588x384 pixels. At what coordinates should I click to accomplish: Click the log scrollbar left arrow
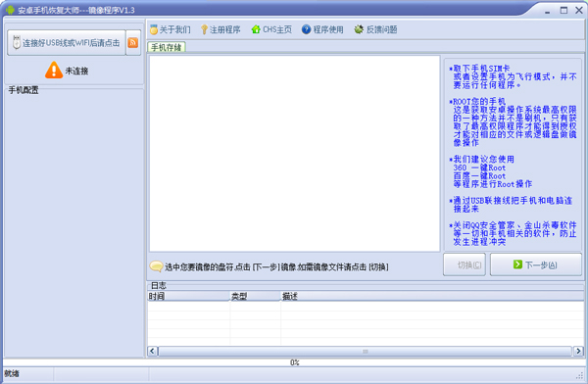[x=152, y=351]
